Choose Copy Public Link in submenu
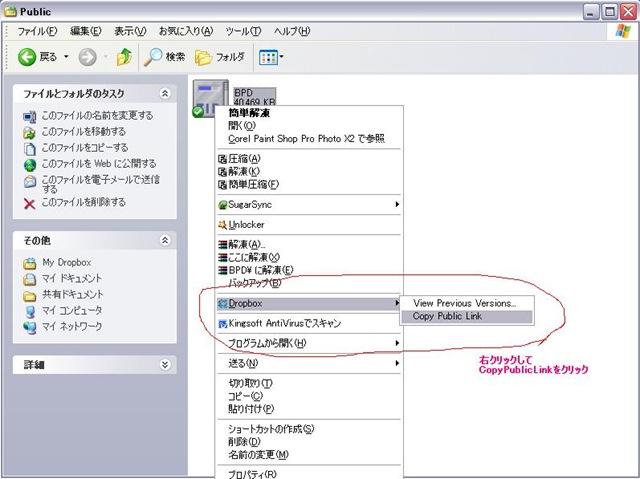 pos(467,317)
